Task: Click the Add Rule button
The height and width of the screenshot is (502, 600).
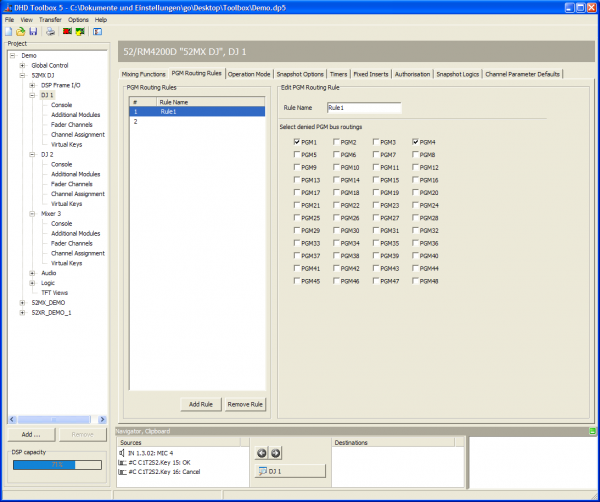Action: pyautogui.click(x=201, y=404)
